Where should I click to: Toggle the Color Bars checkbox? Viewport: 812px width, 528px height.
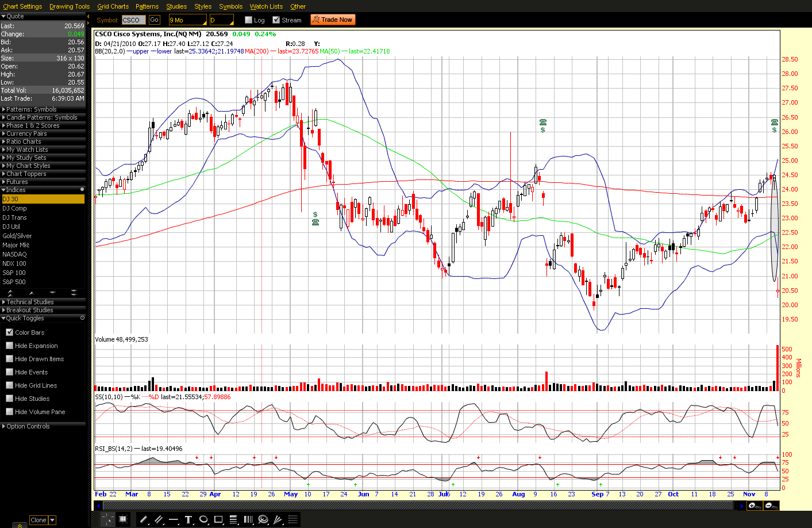tap(10, 332)
